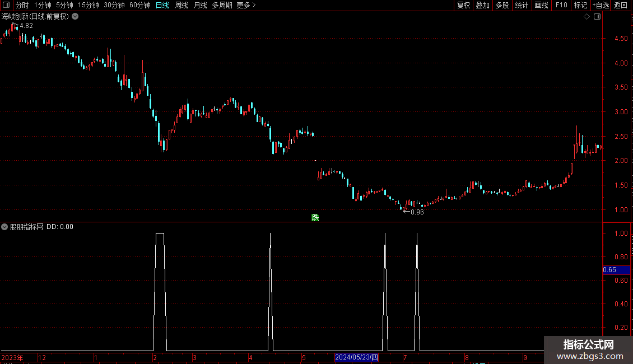Select the 30分钟 period
The width and height of the screenshot is (633, 364).
click(114, 5)
